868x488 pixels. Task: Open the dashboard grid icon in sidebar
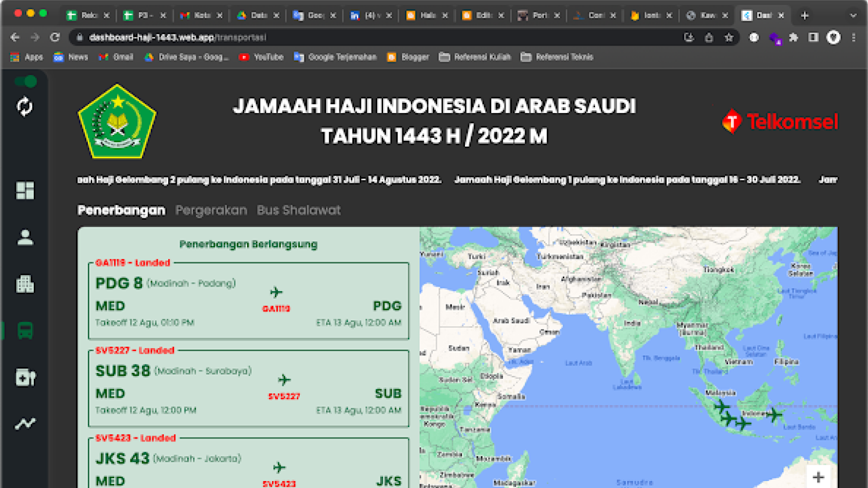25,189
